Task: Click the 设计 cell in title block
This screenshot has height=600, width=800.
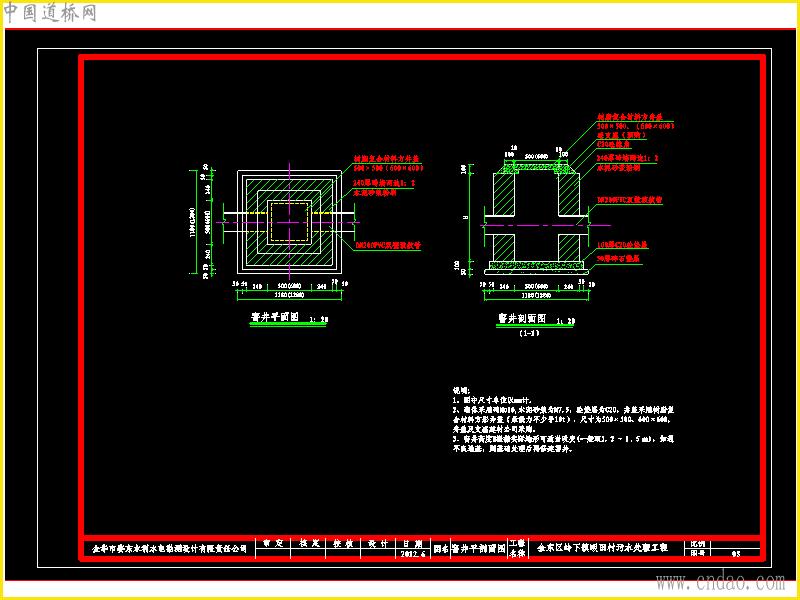Action: point(378,543)
